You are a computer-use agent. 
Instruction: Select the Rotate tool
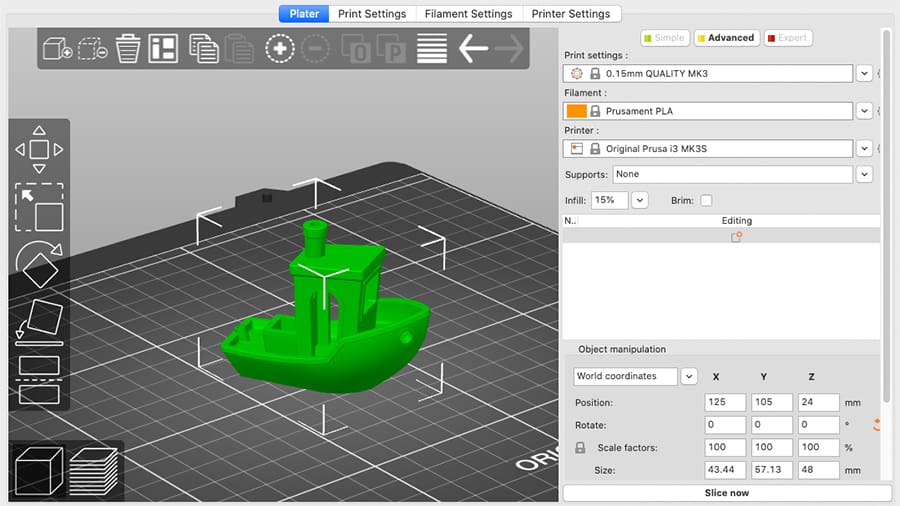coord(39,264)
